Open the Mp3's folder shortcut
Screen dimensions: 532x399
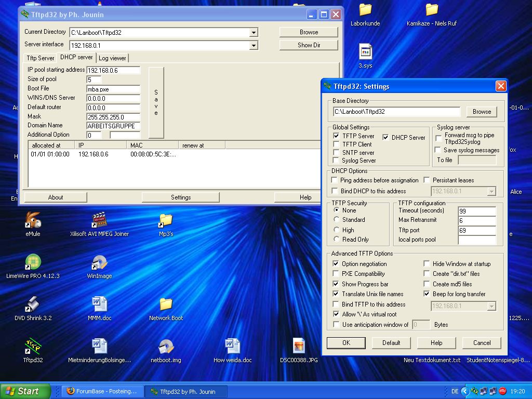click(166, 220)
